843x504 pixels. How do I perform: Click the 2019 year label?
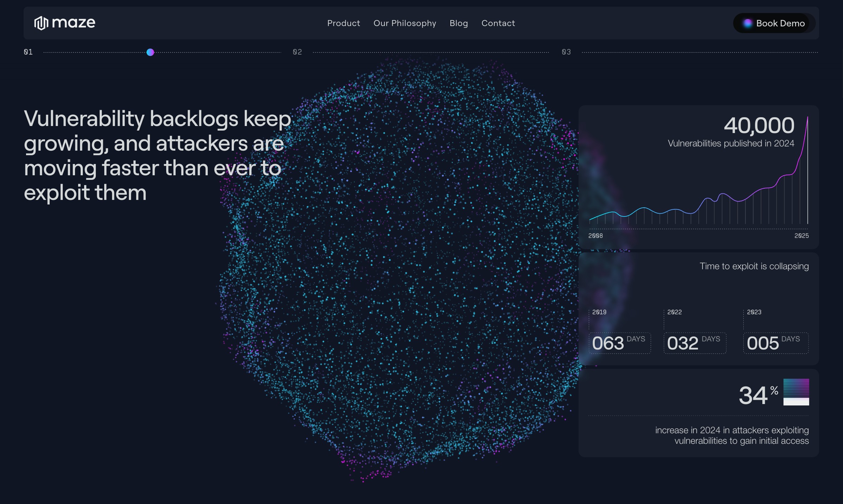[x=599, y=312]
